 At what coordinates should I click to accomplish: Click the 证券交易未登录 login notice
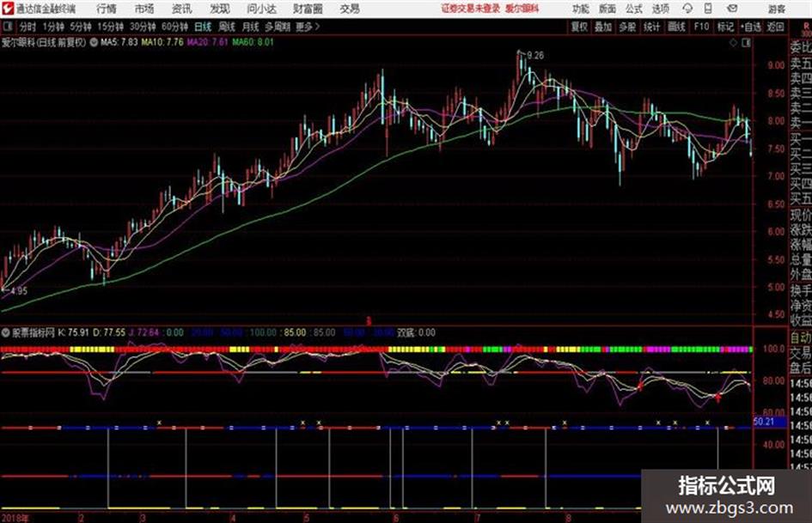471,9
